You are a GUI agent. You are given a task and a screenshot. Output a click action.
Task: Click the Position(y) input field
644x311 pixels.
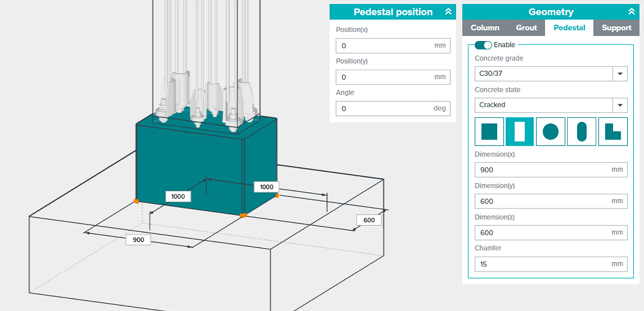click(x=393, y=77)
